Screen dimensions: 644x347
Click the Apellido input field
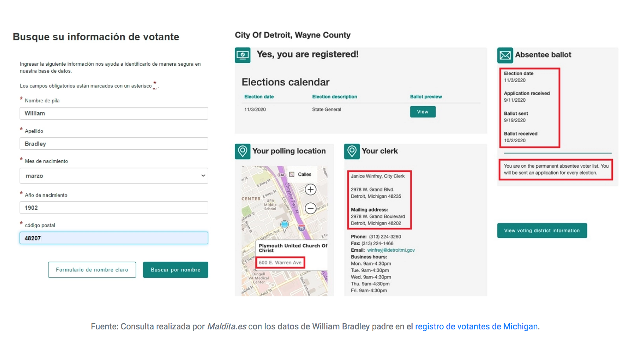tap(114, 143)
